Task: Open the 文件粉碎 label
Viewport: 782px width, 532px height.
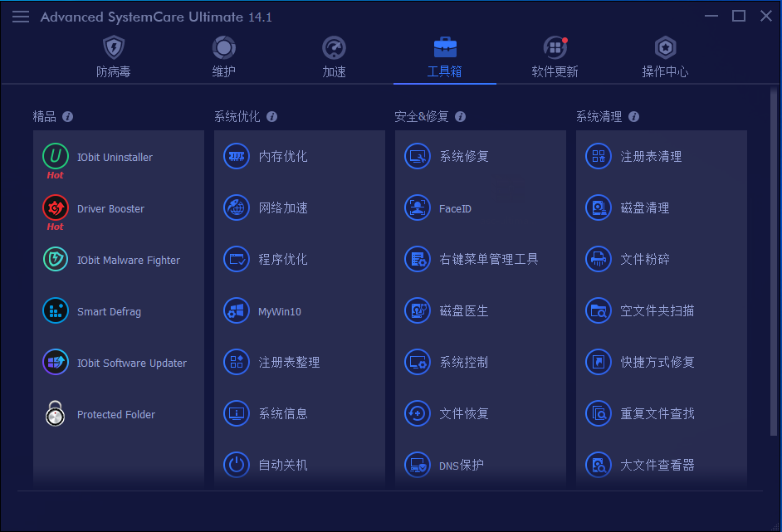Action: pyautogui.click(x=645, y=259)
